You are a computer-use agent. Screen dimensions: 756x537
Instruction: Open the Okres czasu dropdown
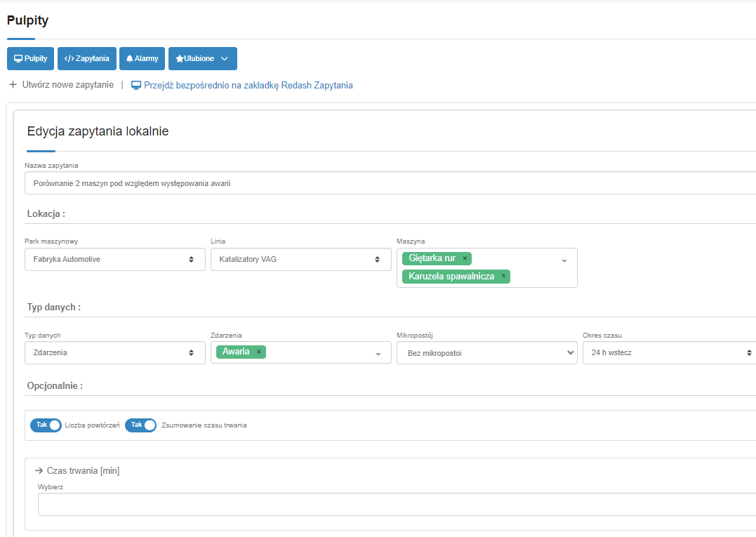pos(669,353)
